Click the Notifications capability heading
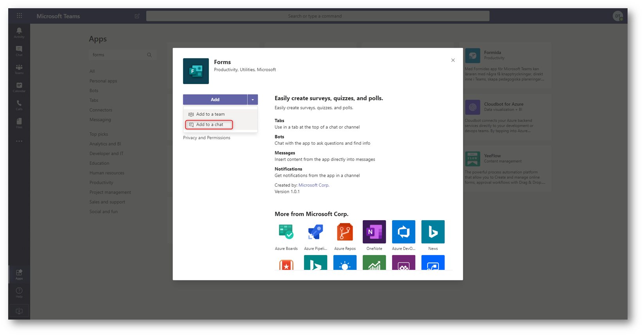 click(x=288, y=169)
